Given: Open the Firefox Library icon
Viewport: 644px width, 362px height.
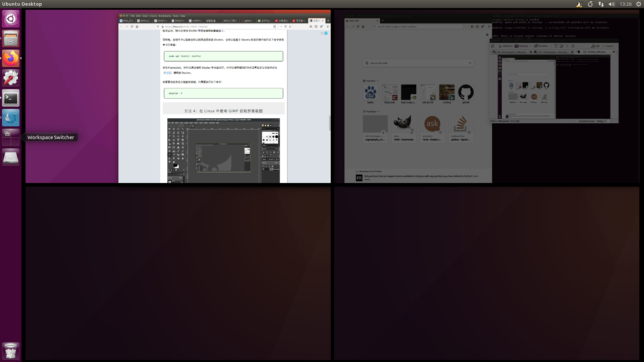Looking at the screenshot, I should click(473, 26).
